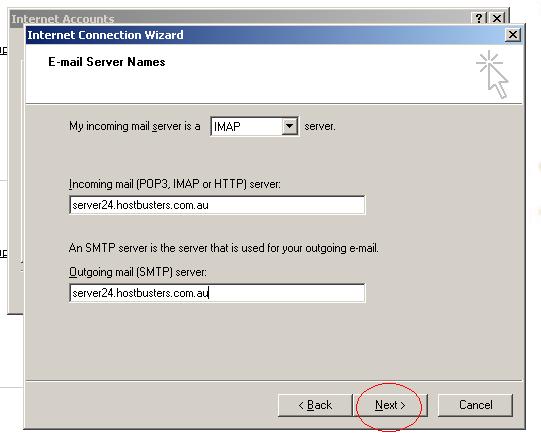Screen dimensions: 541x438
Task: Click the 'Incoming mail (POP3, IMAP or HTTP) server' label
Action: tap(175, 184)
